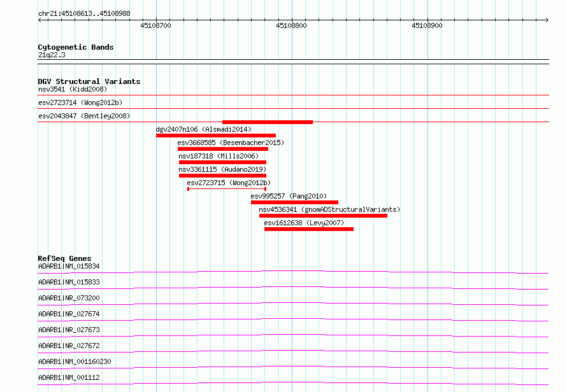Open gene ADARB1|NM_001160230
Screen dimensions: 567x392
coord(75,361)
